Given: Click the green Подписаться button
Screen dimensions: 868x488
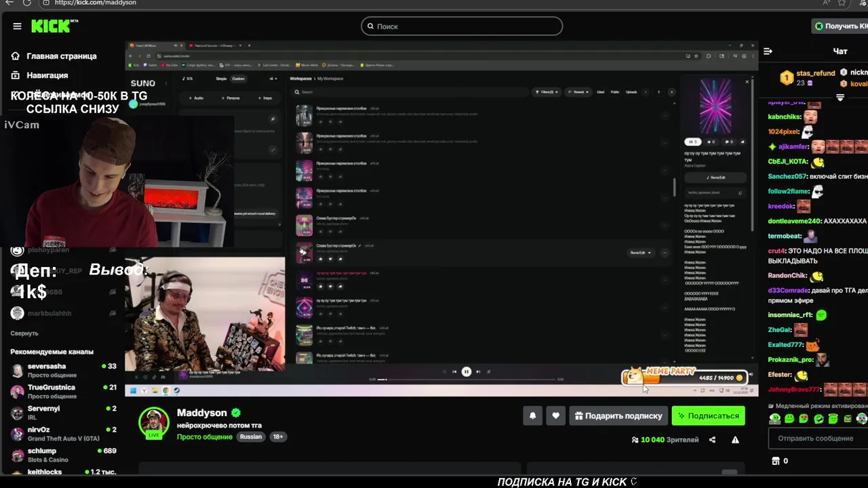Looking at the screenshot, I should coord(708,416).
